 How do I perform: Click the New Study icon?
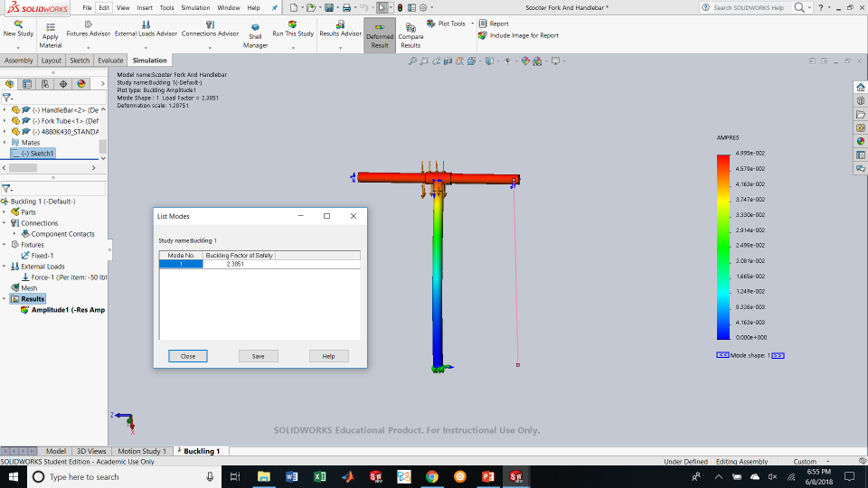coord(18,24)
